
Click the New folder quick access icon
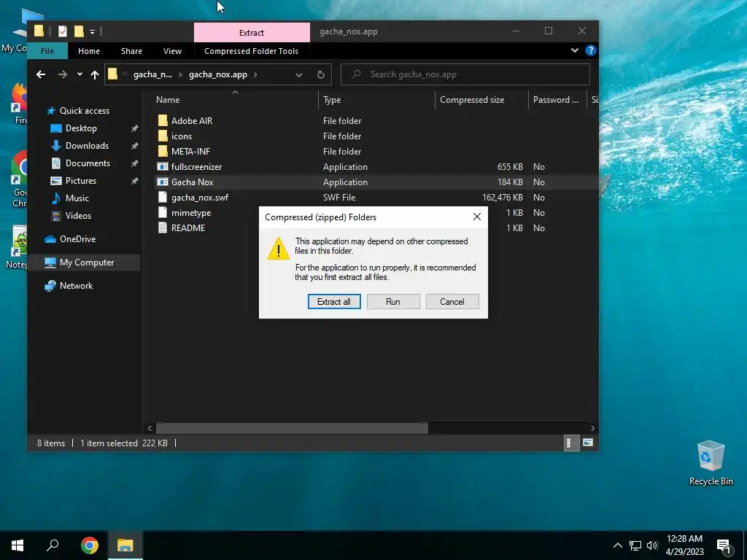point(79,31)
